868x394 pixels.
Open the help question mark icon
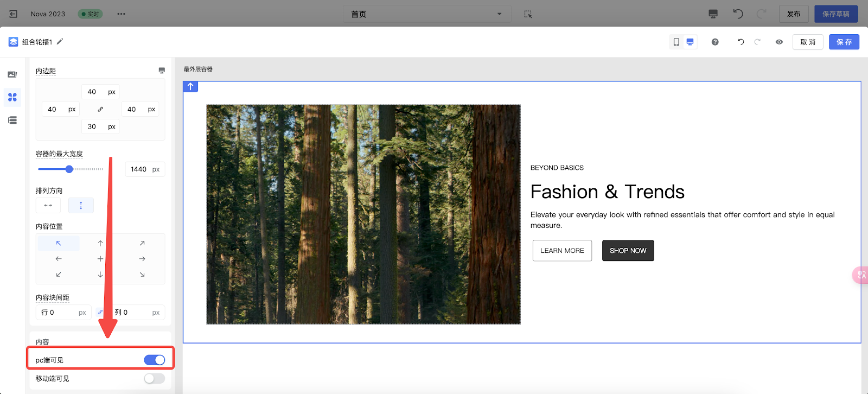(715, 42)
